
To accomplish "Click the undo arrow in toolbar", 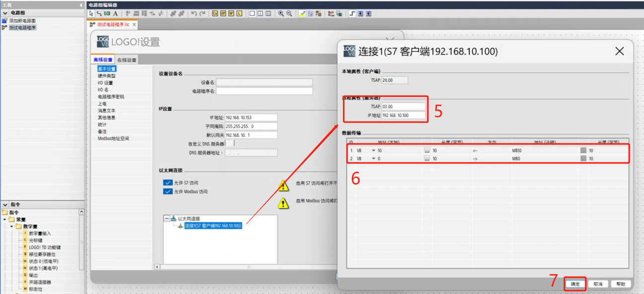I will 194,13.
